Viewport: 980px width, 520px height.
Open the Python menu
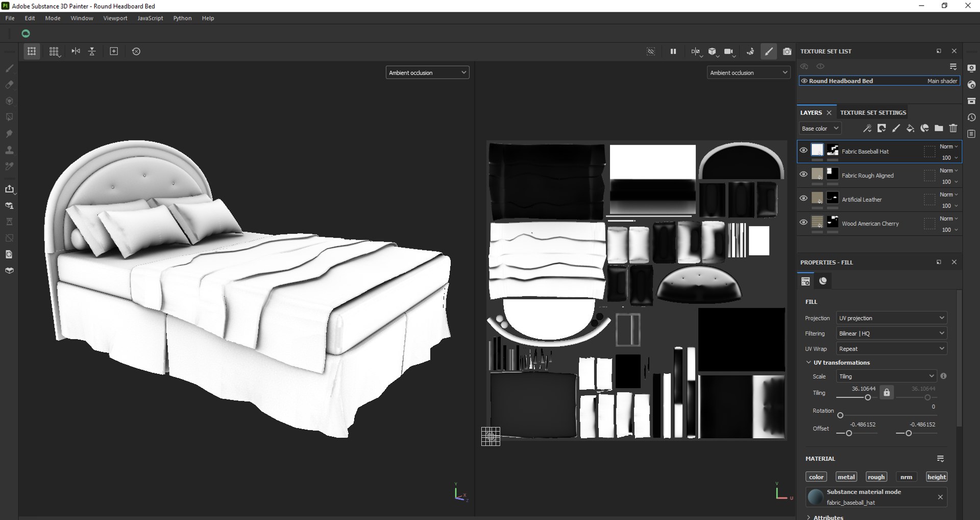pyautogui.click(x=182, y=18)
